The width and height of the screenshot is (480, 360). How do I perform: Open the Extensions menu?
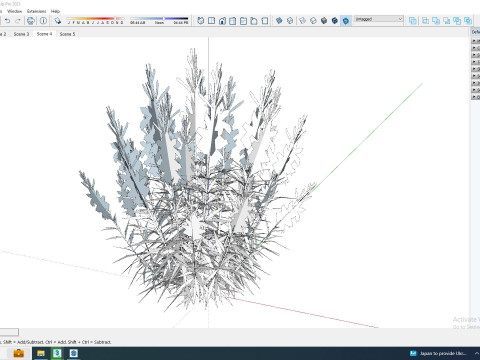pos(37,11)
